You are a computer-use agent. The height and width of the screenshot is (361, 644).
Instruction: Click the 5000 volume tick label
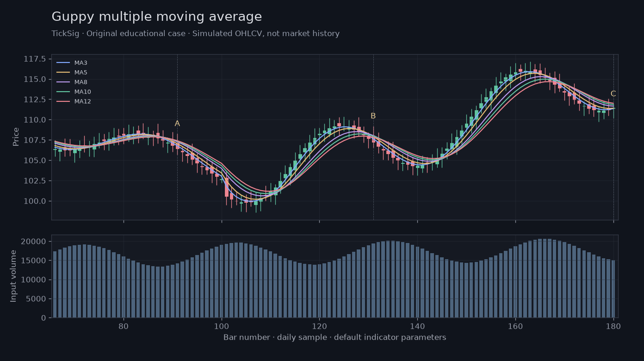coord(37,299)
